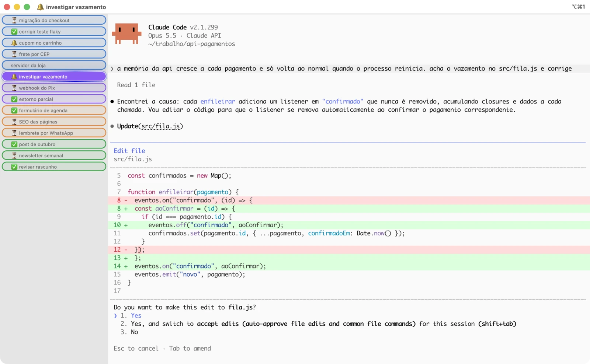Click hourglass icon on newsletter semanal
The height and width of the screenshot is (364, 590).
coord(14,155)
